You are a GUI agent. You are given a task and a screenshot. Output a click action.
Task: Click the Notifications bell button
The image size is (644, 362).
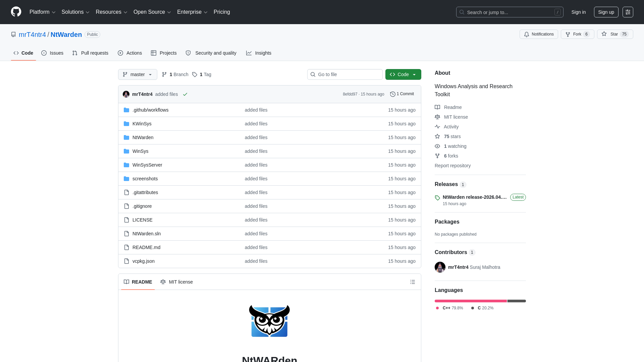539,34
